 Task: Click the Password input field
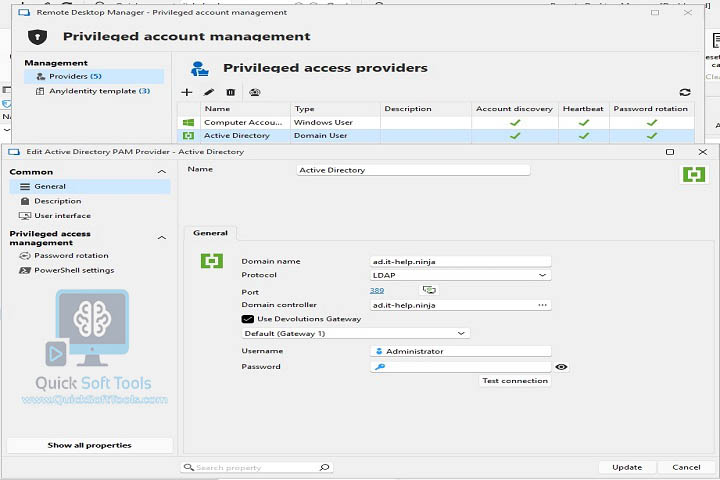tap(460, 367)
